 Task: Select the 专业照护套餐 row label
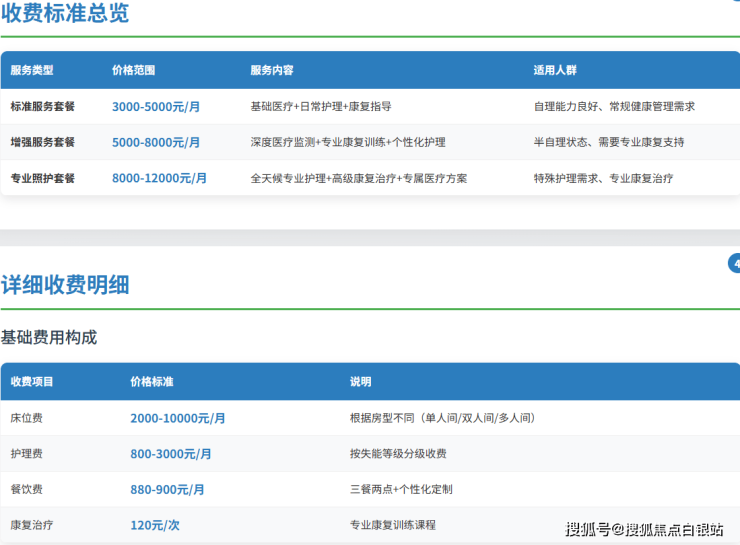click(x=43, y=178)
